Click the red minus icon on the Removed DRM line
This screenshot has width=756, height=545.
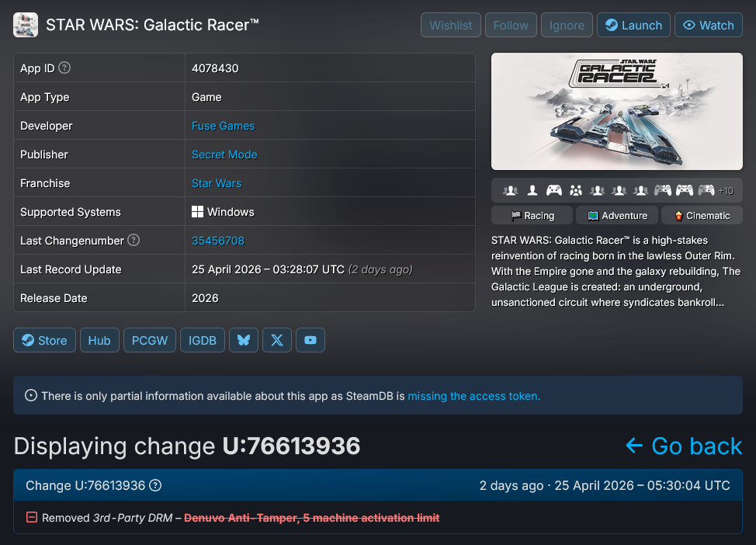tap(32, 518)
